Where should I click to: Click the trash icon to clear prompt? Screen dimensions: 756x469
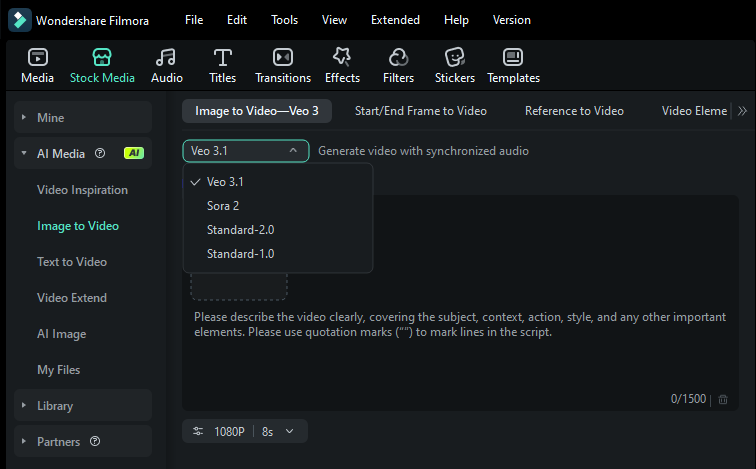[723, 399]
